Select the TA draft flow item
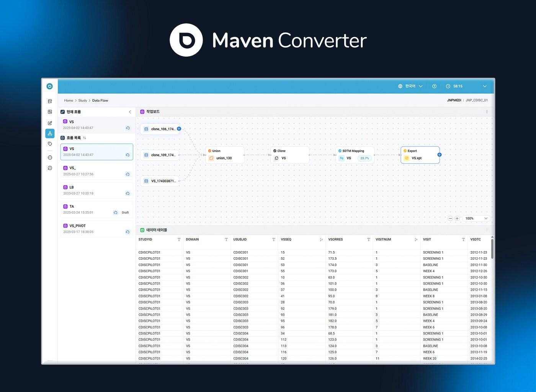 [96, 210]
